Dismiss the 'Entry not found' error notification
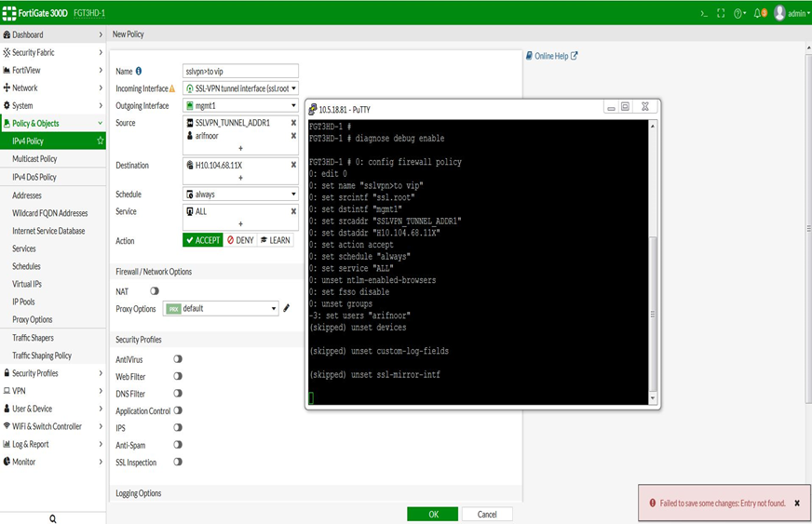The height and width of the screenshot is (524, 812). [797, 503]
